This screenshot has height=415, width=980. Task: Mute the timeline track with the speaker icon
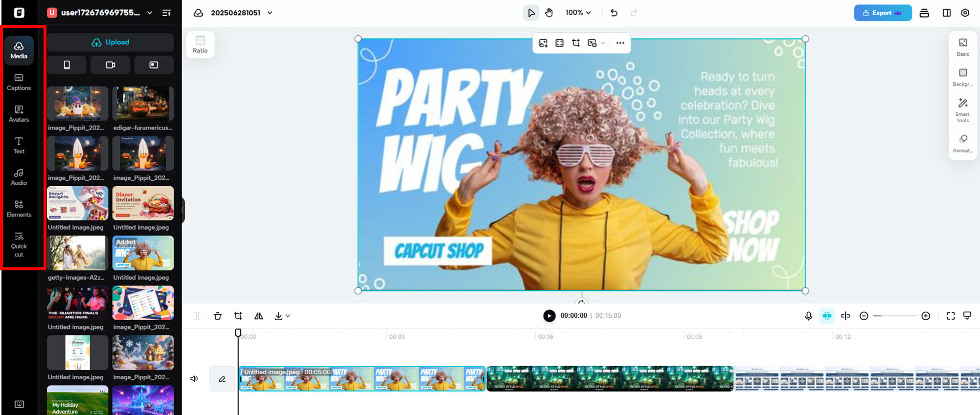[x=194, y=379]
